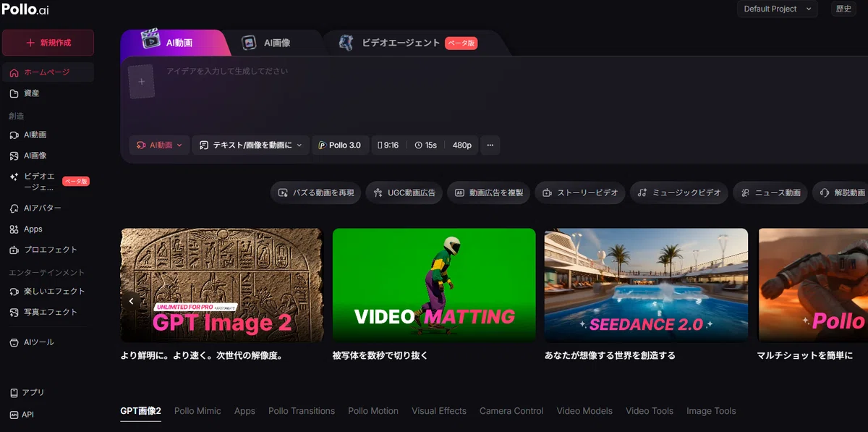Open the AI動画 mode dropdown
The height and width of the screenshot is (432, 868).
click(160, 145)
